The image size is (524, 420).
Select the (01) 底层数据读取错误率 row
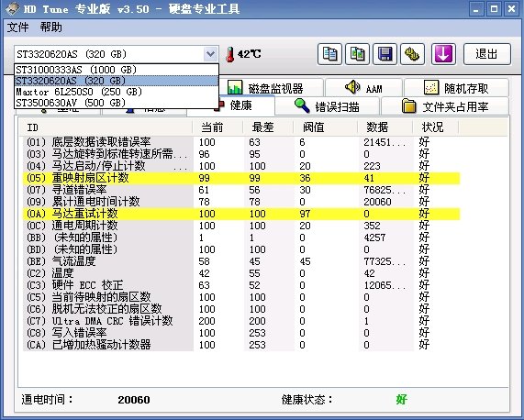[x=241, y=142]
